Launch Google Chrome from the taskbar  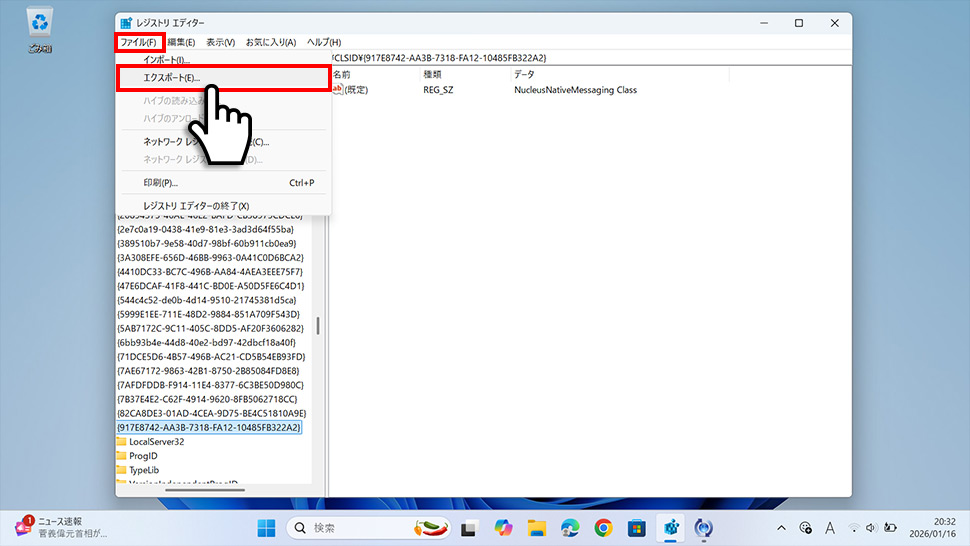coord(603,527)
